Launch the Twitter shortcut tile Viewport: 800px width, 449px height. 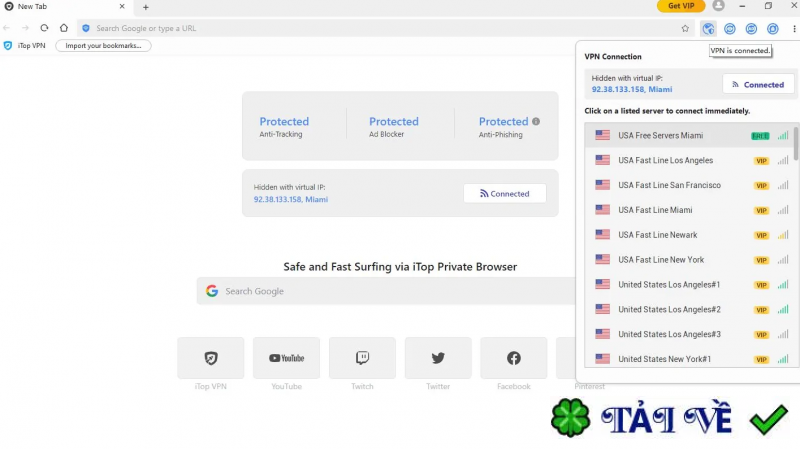[x=438, y=358]
